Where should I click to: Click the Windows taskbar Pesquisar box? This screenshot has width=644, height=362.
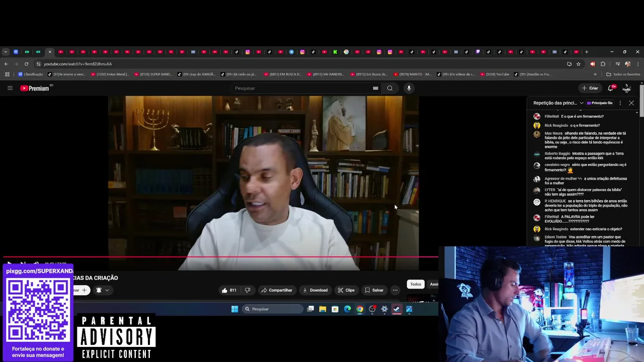point(273,309)
